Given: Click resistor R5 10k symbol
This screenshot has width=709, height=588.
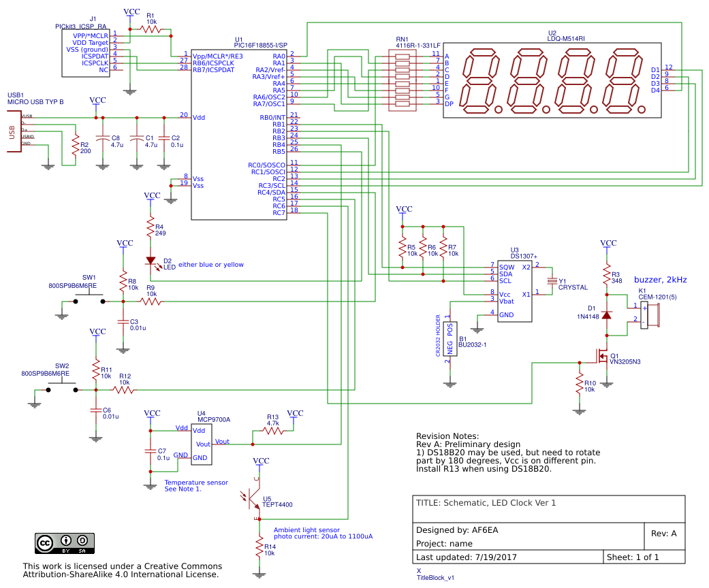Looking at the screenshot, I should (x=403, y=248).
